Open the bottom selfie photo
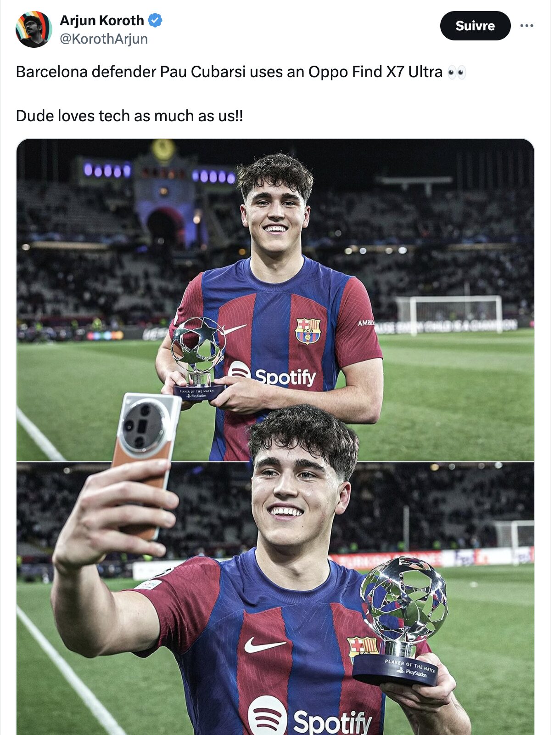 (x=275, y=599)
